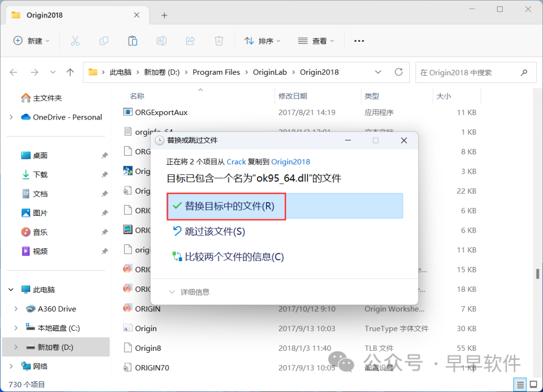Click the file list vertical scrollbar
Viewport: 543px width, 392px height.
(537, 274)
